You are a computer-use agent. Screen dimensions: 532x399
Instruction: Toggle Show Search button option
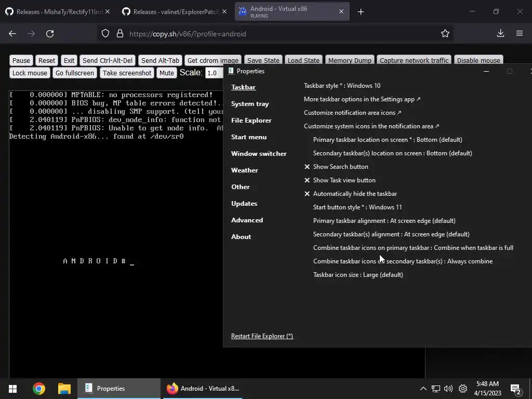tap(336, 167)
